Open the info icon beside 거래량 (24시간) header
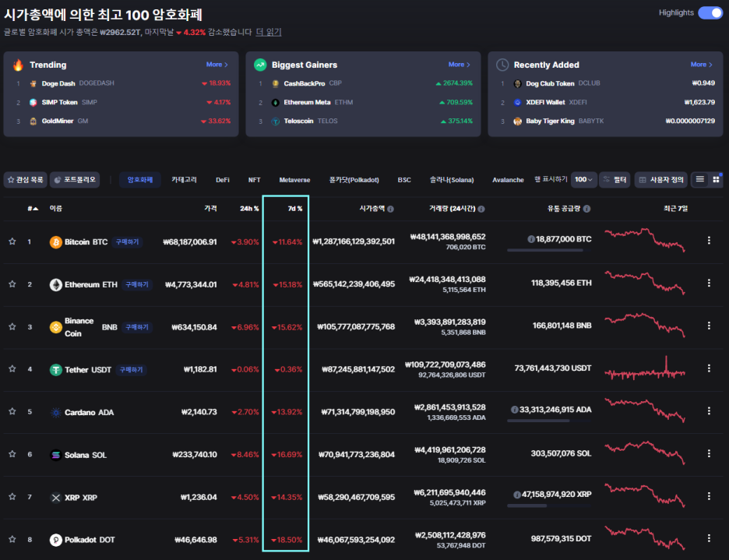The image size is (729, 560). pos(481,209)
